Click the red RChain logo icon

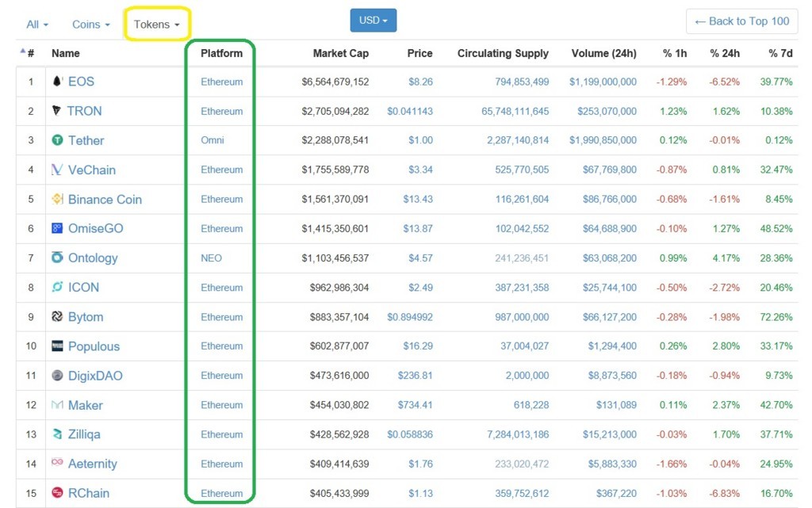click(x=57, y=493)
